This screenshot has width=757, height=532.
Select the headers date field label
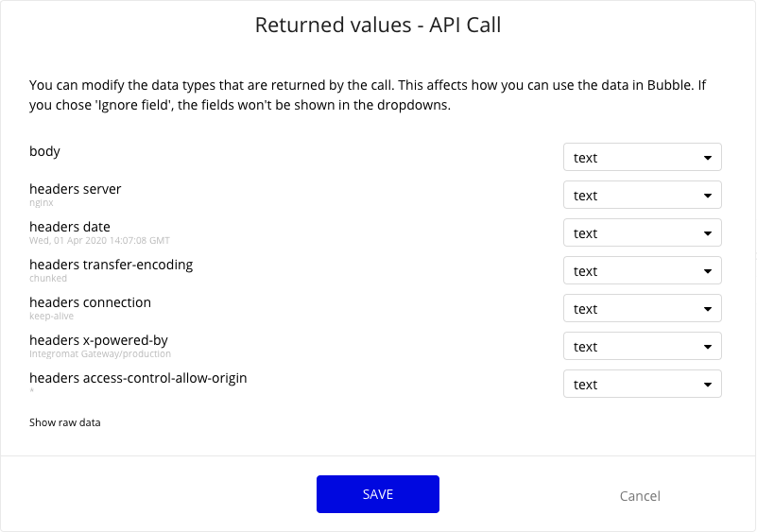tap(70, 227)
